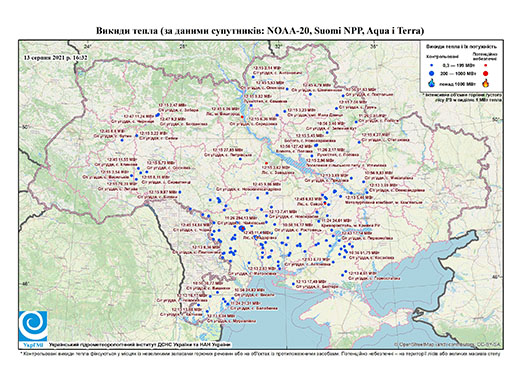Open the OpenStreetMap contributors attribution
The height and width of the screenshot is (368, 520).
tap(448, 344)
